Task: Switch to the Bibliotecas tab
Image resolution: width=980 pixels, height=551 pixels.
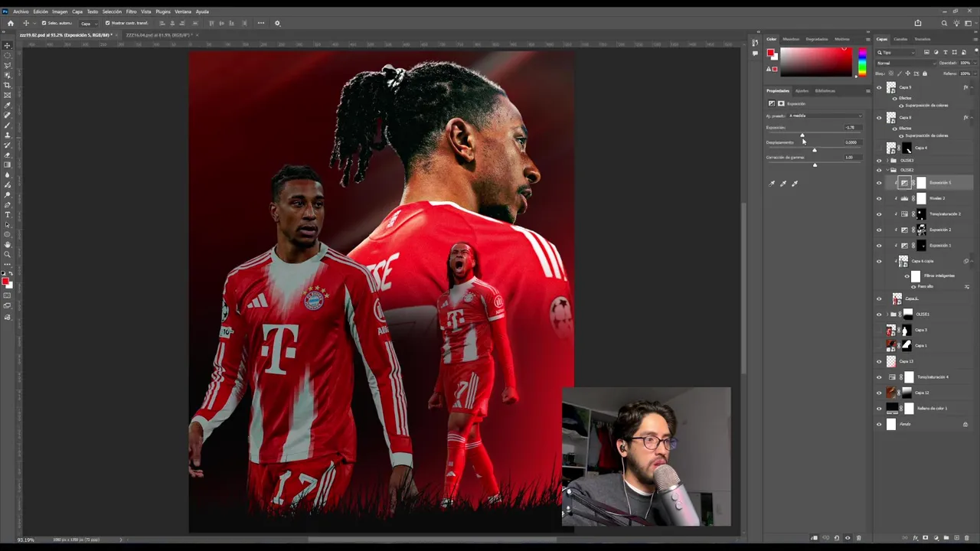Action: click(825, 90)
